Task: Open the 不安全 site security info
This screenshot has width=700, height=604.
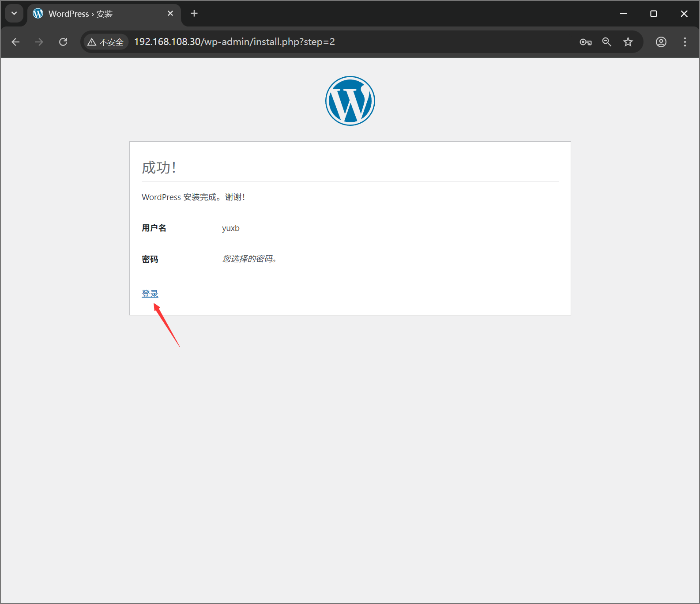Action: tap(105, 42)
